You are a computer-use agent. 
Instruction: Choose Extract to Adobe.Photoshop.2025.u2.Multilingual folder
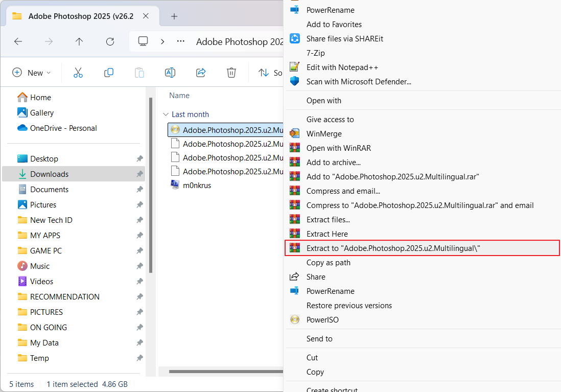[x=422, y=248]
